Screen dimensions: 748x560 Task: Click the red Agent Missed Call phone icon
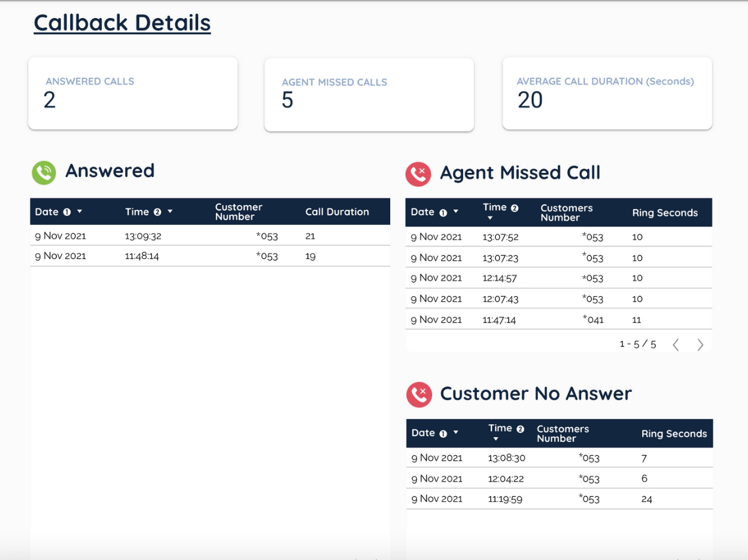pos(418,174)
